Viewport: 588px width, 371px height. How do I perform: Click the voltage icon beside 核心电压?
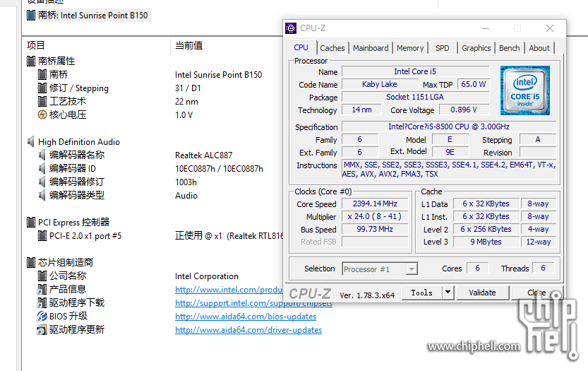click(x=42, y=114)
